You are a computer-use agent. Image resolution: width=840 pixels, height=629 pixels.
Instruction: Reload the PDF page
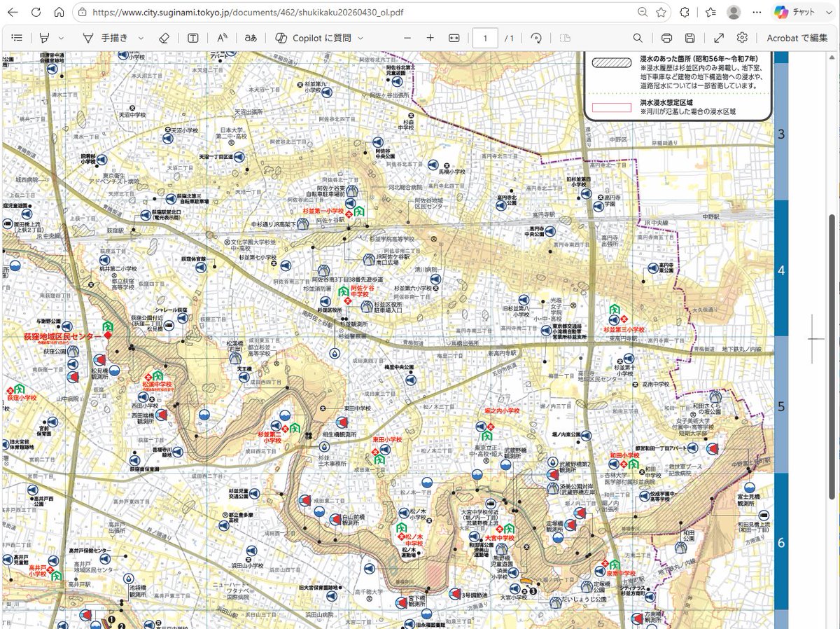[x=36, y=13]
